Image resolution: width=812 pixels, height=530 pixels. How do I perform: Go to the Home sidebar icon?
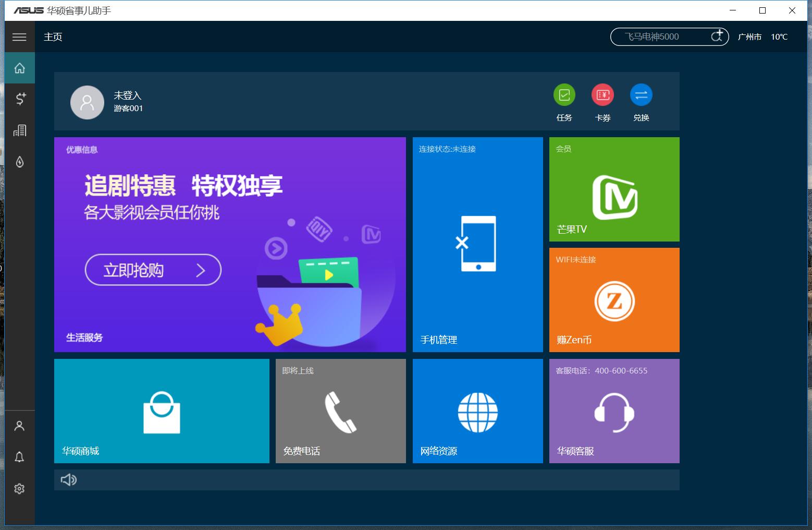click(20, 68)
